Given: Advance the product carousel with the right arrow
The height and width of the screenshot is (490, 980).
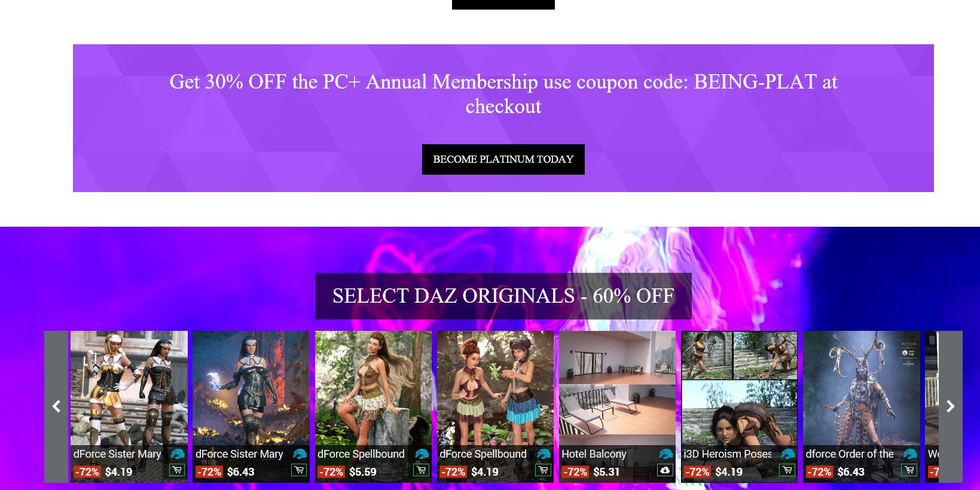Looking at the screenshot, I should point(950,407).
